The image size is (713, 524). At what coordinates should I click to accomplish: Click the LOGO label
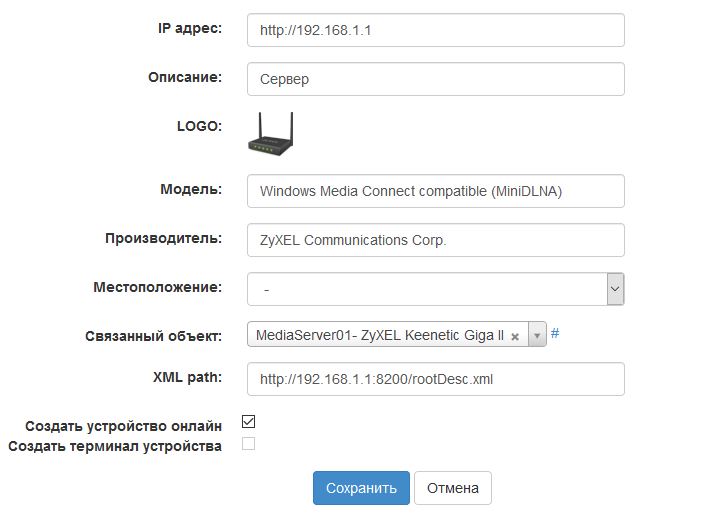[x=198, y=126]
